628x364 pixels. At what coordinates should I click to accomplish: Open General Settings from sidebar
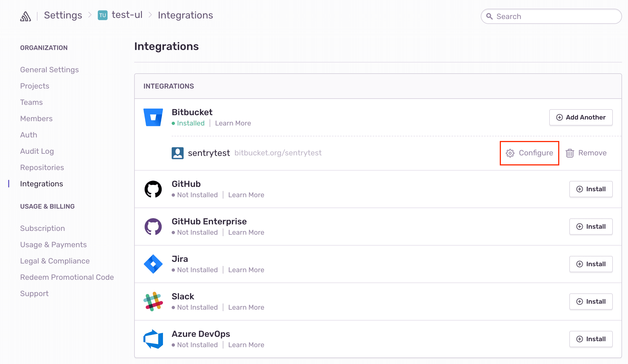(x=49, y=70)
